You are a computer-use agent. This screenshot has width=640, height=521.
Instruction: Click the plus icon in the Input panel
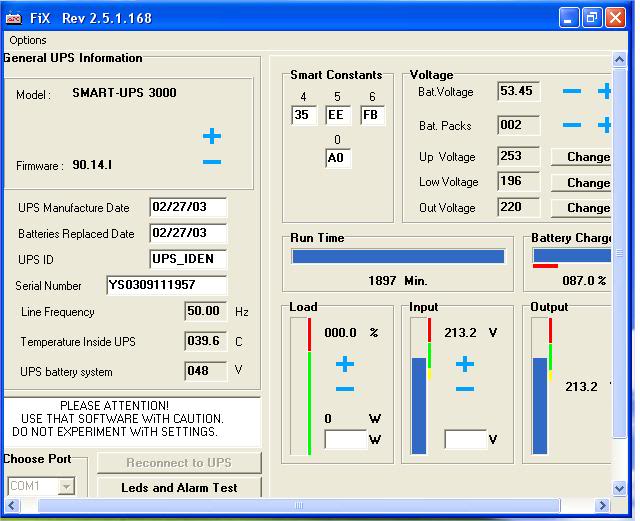click(464, 364)
